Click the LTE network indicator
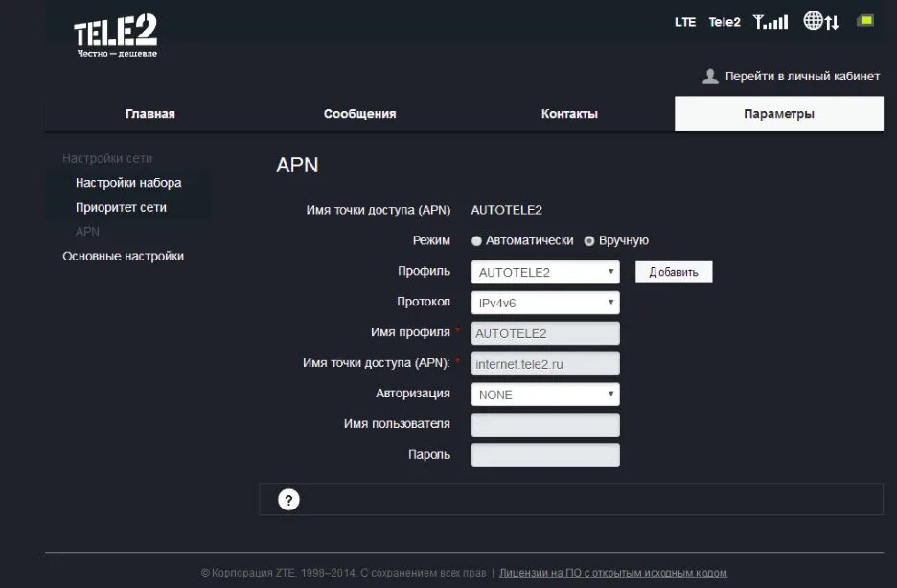 [x=685, y=22]
